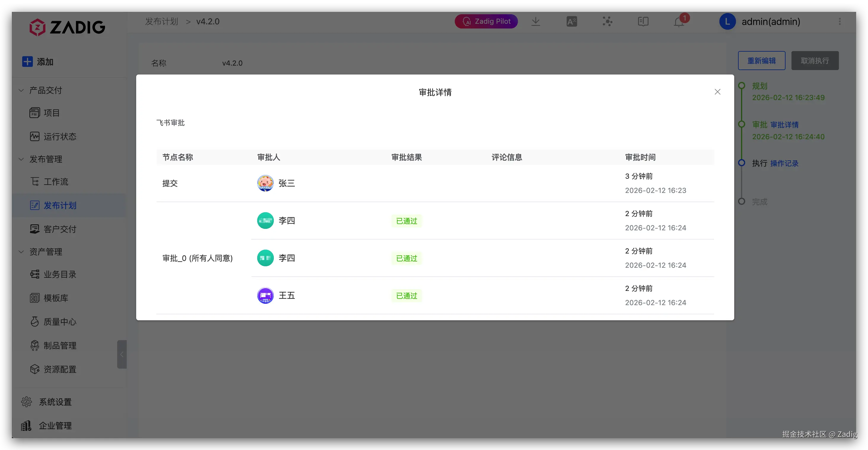Go to 质量中心 menu item
This screenshot has width=868, height=450.
click(x=60, y=321)
